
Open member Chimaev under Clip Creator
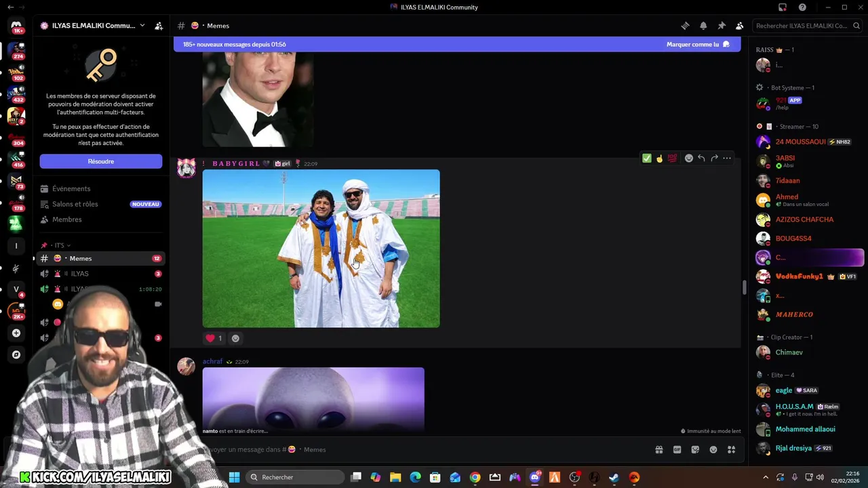coord(809,352)
